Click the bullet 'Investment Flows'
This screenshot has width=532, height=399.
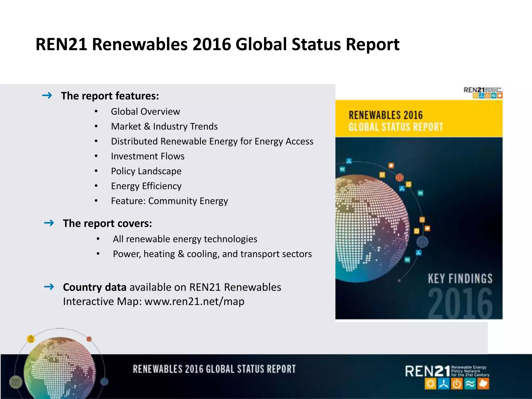point(148,156)
